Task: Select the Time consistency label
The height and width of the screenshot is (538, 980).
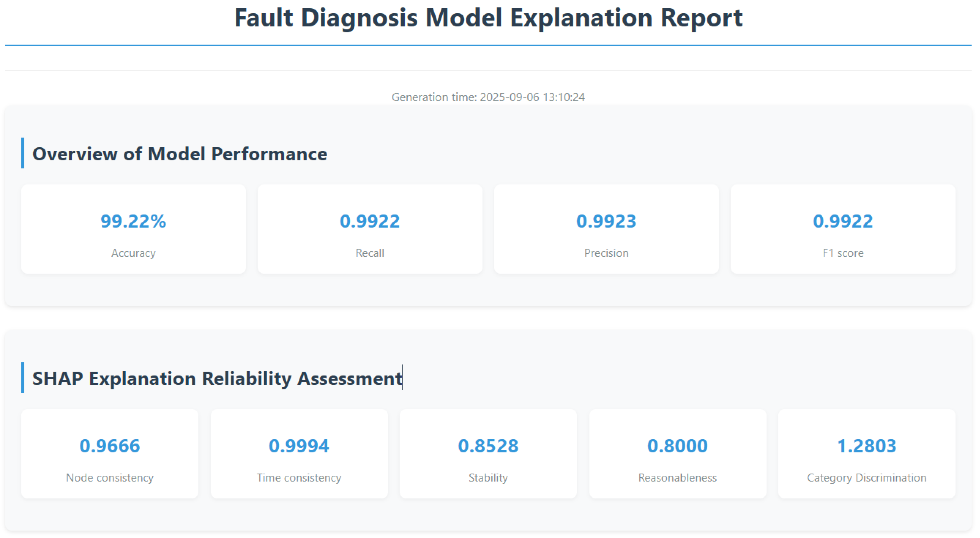Action: pyautogui.click(x=299, y=478)
